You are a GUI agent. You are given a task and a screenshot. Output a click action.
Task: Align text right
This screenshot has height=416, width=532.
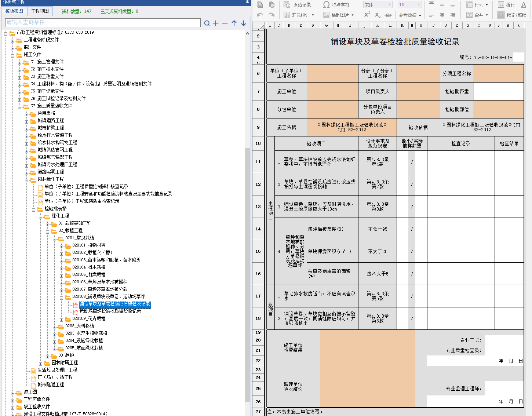click(453, 15)
